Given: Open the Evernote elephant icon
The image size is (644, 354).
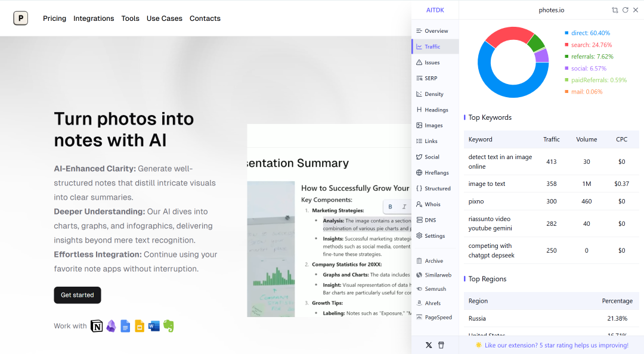Looking at the screenshot, I should [168, 326].
